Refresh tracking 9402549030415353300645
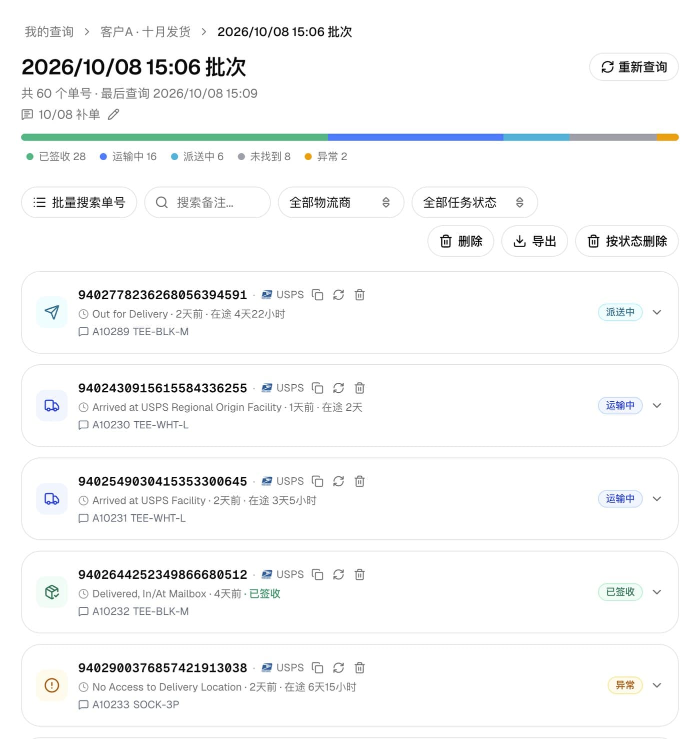Screen dimensions: 700x739 coord(338,481)
